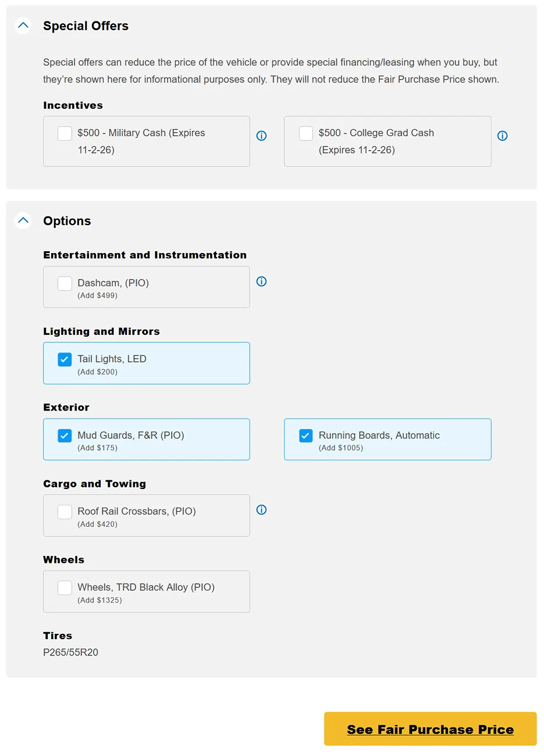Screen dimensions: 544x756
Task: Uncheck Mud Guards, F&R (PIO) checkbox
Action: [x=65, y=436]
